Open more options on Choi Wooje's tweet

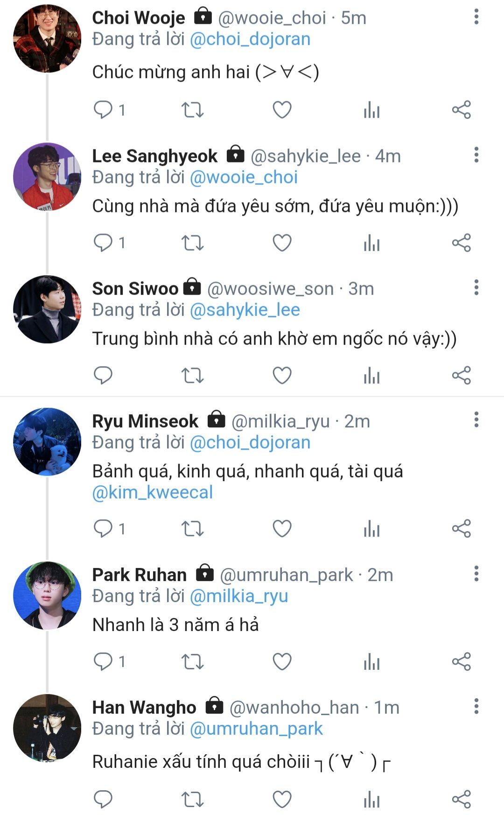(476, 17)
